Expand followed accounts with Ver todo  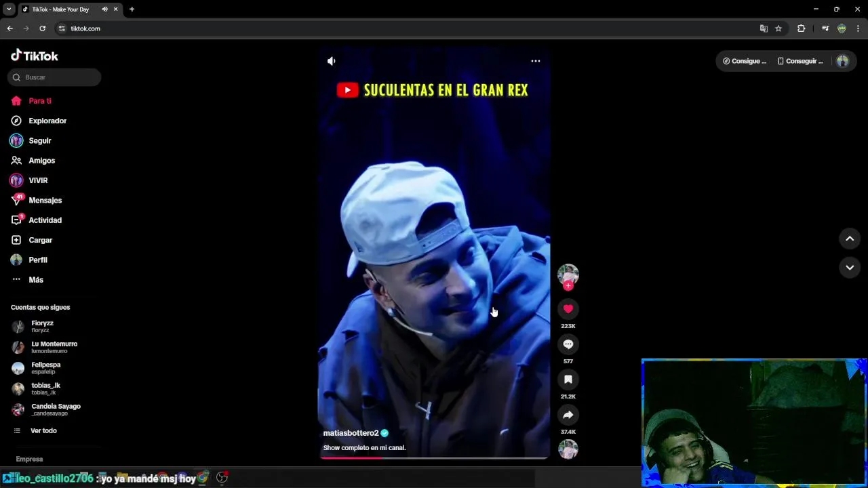(36, 431)
